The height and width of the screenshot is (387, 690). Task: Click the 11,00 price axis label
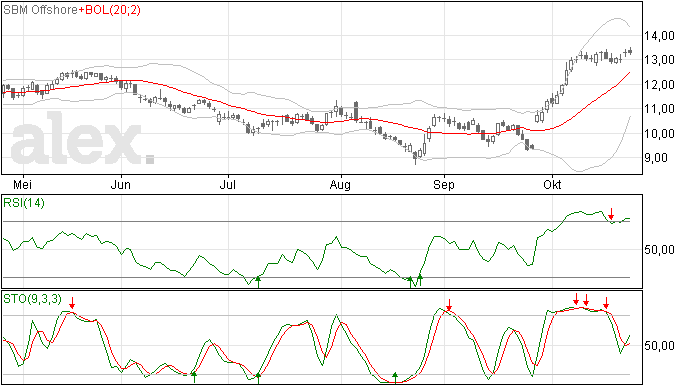click(659, 109)
